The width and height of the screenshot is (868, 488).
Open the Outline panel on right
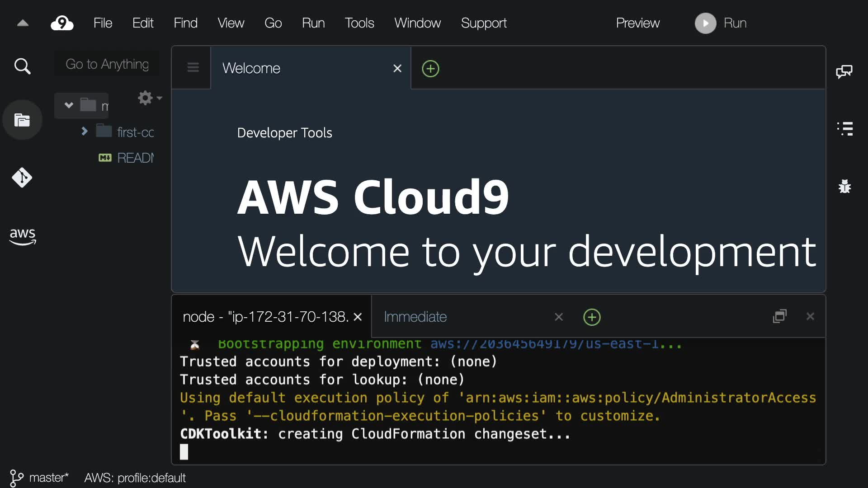point(844,129)
